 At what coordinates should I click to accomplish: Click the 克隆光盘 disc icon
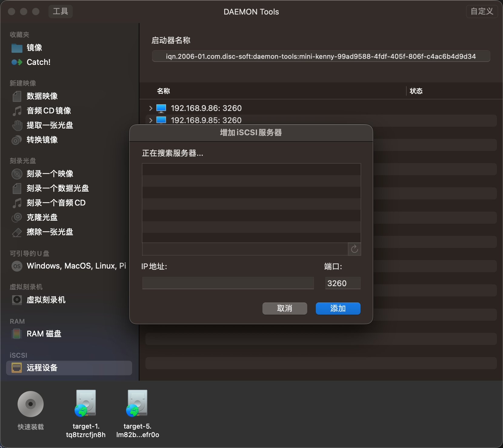[x=17, y=218]
